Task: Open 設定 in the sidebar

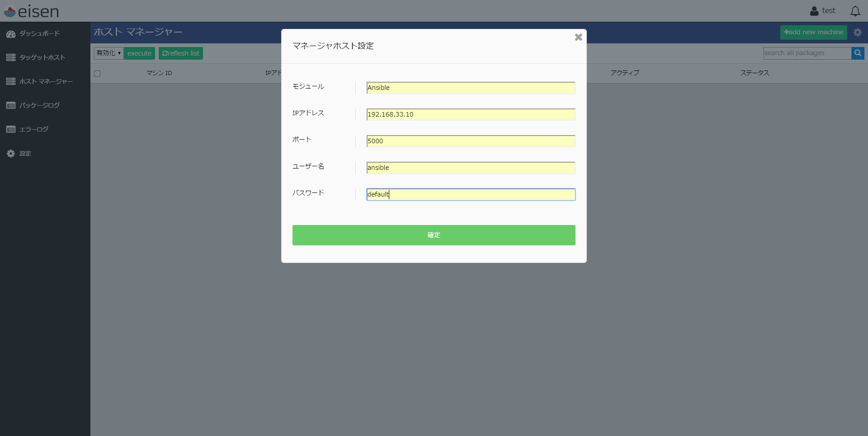Action: [25, 154]
